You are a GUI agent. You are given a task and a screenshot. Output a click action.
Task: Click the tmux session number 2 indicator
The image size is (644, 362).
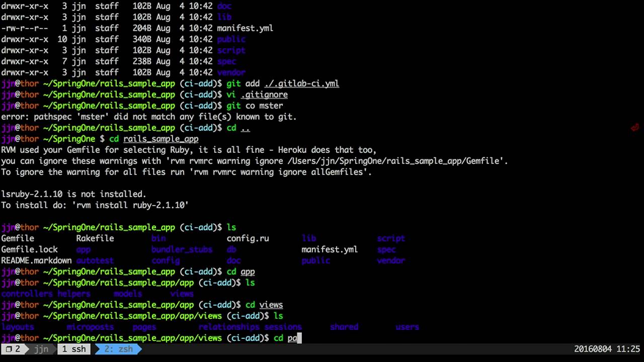(x=13, y=349)
